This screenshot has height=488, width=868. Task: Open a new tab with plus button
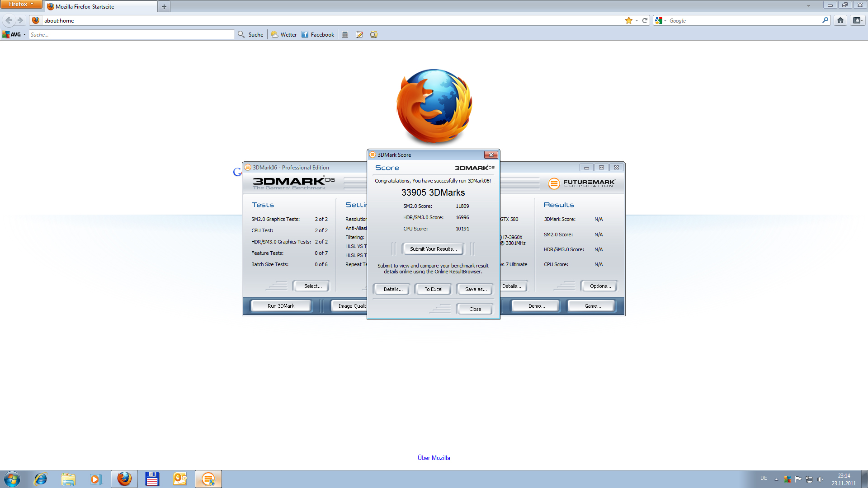pos(164,7)
